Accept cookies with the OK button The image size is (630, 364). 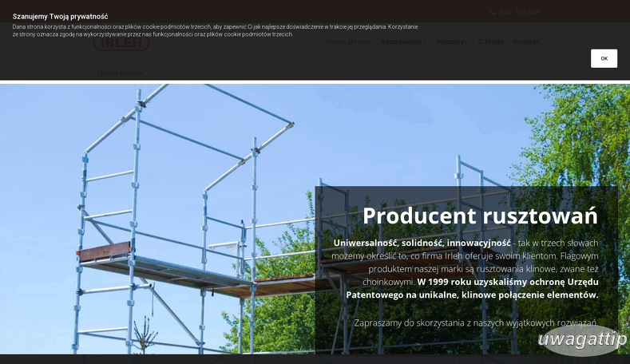(x=604, y=58)
